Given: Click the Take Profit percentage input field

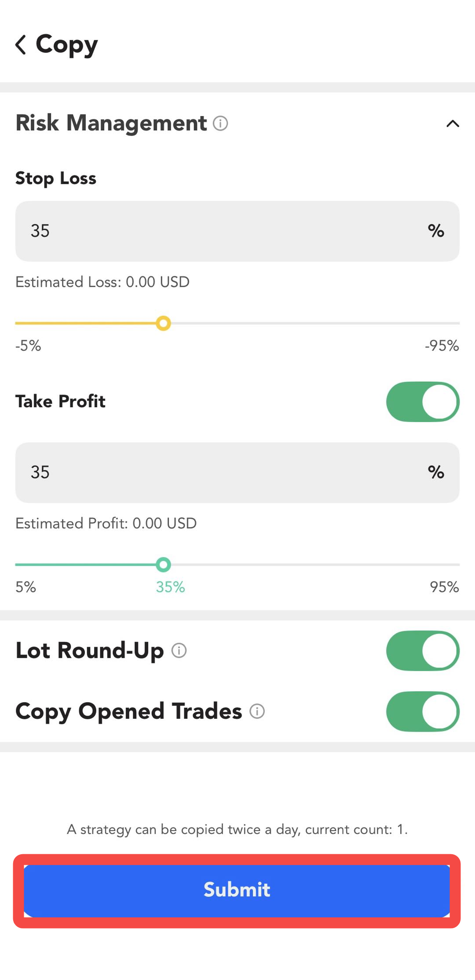Looking at the screenshot, I should [x=237, y=473].
